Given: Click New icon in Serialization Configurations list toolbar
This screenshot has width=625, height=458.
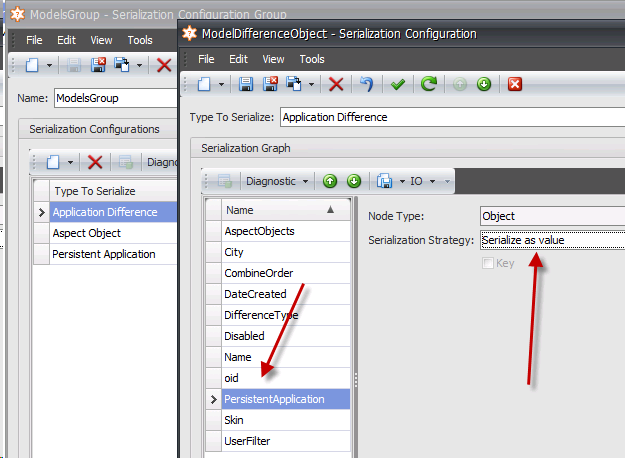Looking at the screenshot, I should tap(53, 162).
